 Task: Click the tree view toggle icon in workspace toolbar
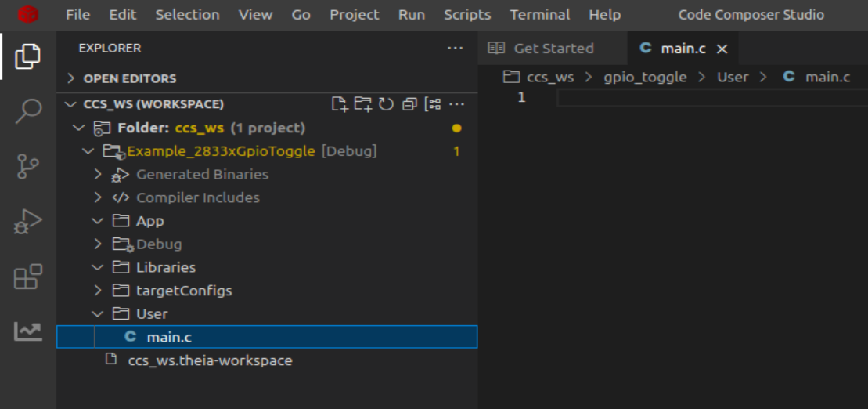click(433, 104)
